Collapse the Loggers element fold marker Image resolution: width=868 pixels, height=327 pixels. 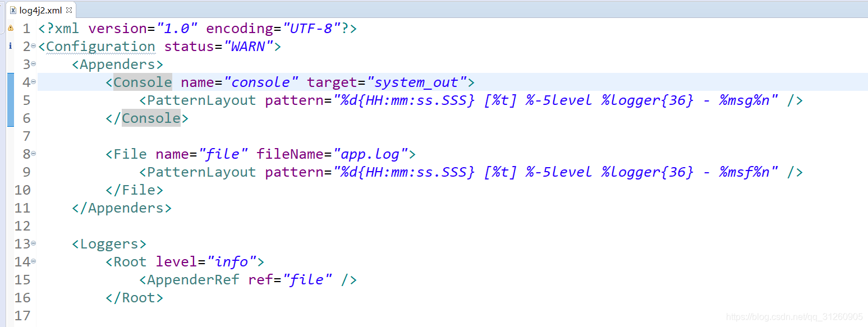tap(33, 243)
